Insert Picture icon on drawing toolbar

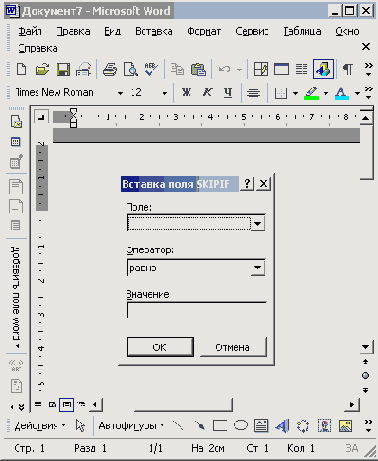click(345, 426)
